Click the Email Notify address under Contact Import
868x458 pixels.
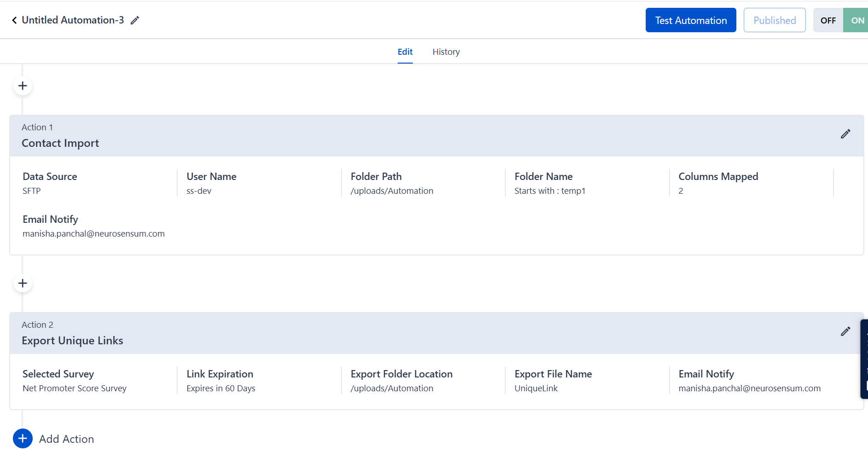click(x=93, y=234)
